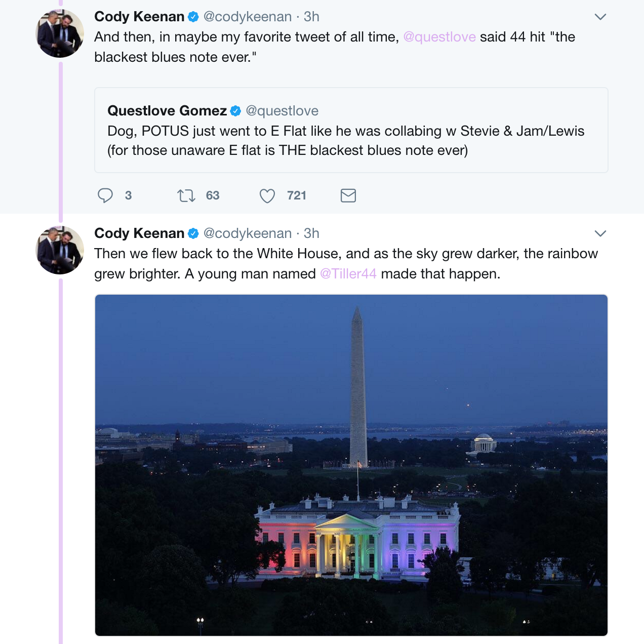Open first tweet's more options chevron
Image resolution: width=644 pixels, height=644 pixels.
600,17
